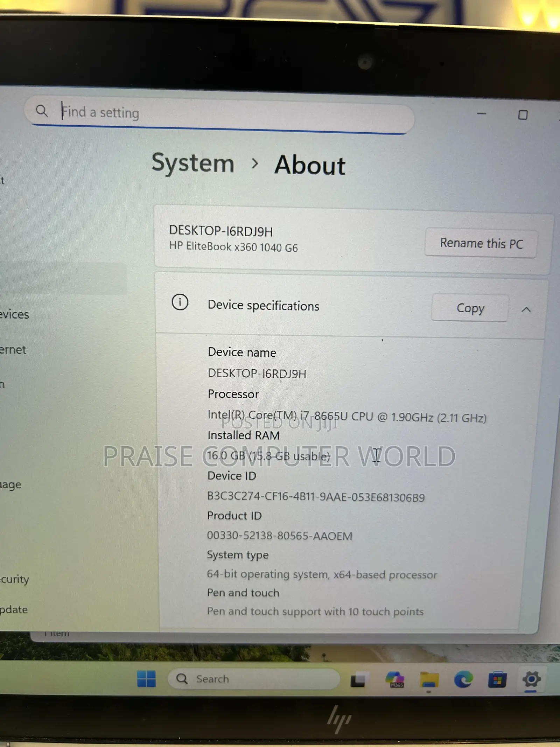Select the Intel Core i7-8665U processor text
The width and height of the screenshot is (560, 747).
pyautogui.click(x=347, y=416)
